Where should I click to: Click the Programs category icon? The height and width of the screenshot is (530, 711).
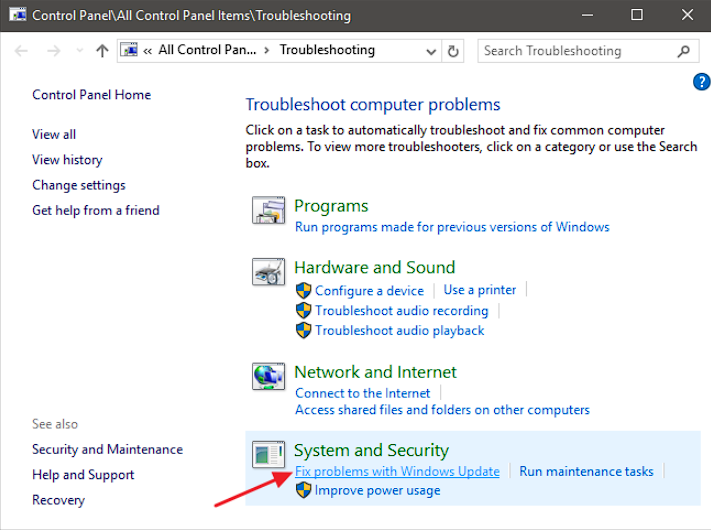[x=268, y=213]
